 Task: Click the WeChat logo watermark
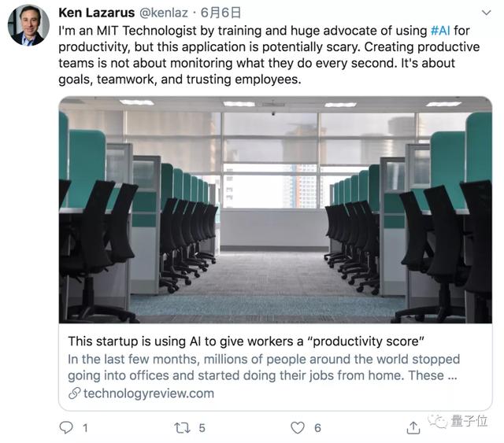click(x=438, y=421)
